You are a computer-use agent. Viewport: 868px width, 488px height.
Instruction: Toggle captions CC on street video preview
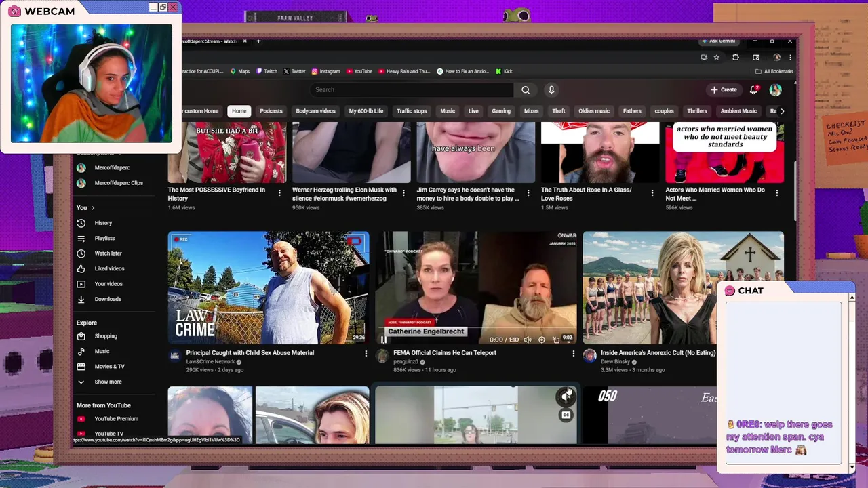(x=566, y=415)
